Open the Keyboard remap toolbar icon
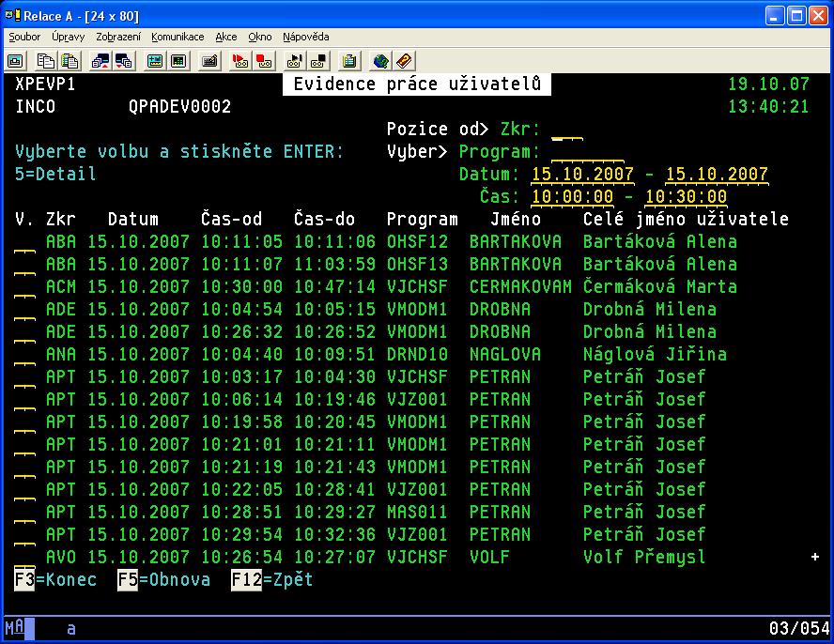The image size is (834, 644). click(209, 61)
